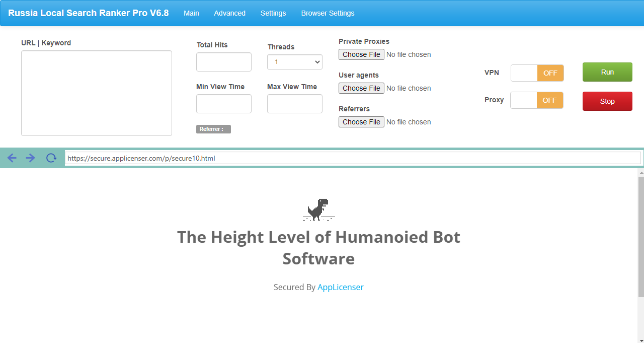Click the browser forward arrow icon
644x348 pixels.
(x=31, y=158)
